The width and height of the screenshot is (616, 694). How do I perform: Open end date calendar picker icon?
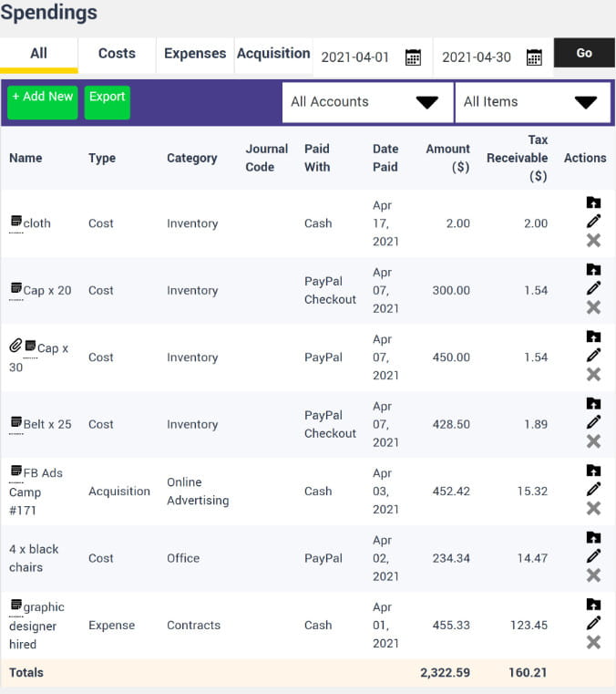pos(534,57)
